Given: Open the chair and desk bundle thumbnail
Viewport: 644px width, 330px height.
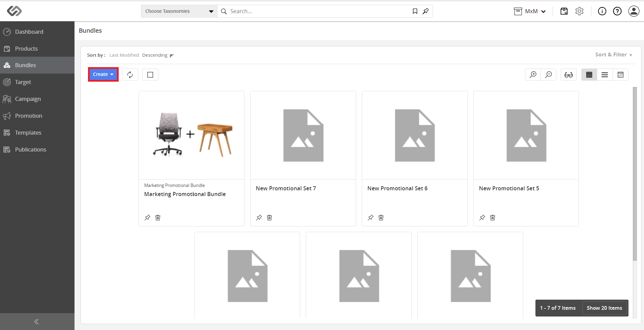Looking at the screenshot, I should [x=192, y=135].
